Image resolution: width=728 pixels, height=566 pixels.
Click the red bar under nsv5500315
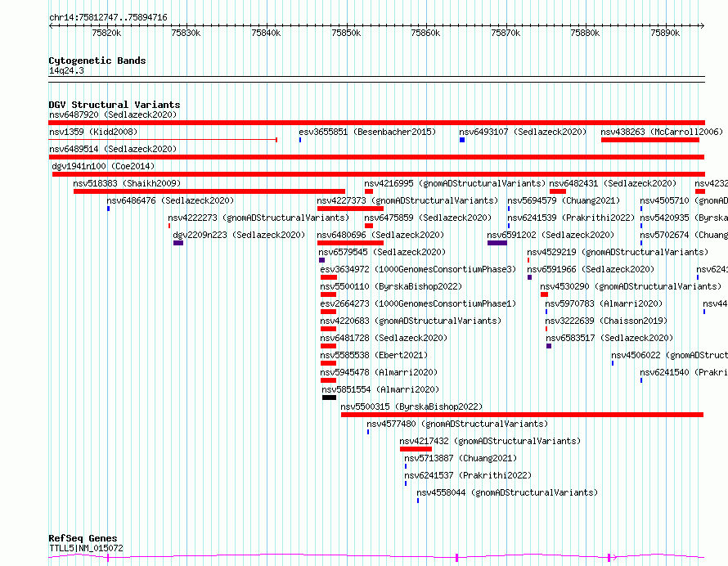pos(523,415)
